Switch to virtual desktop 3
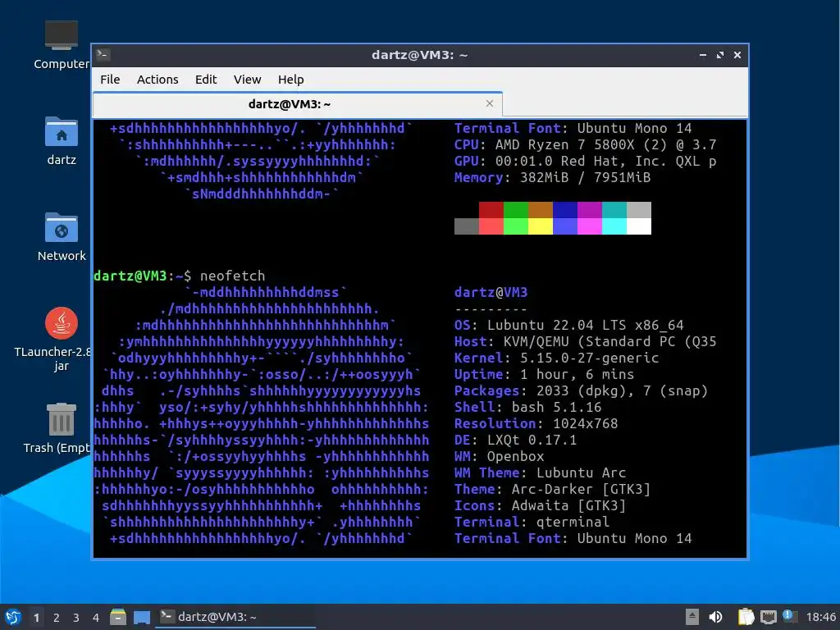This screenshot has height=630, width=840. [76, 618]
